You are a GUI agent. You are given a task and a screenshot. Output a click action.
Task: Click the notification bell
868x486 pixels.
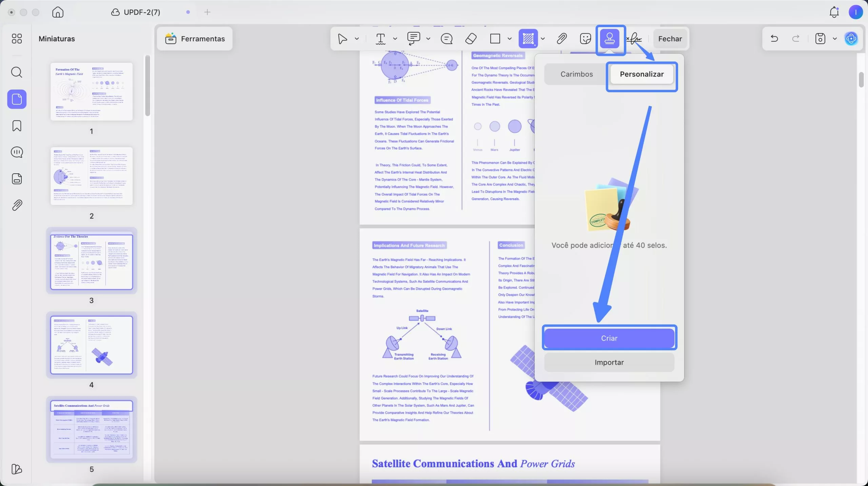pyautogui.click(x=834, y=13)
